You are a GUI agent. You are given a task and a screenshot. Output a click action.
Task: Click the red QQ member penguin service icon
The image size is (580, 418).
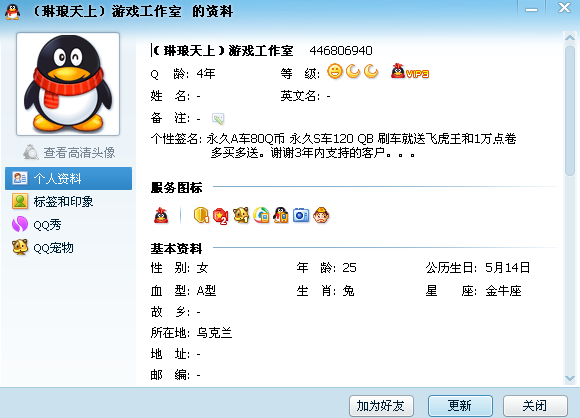coord(161,215)
